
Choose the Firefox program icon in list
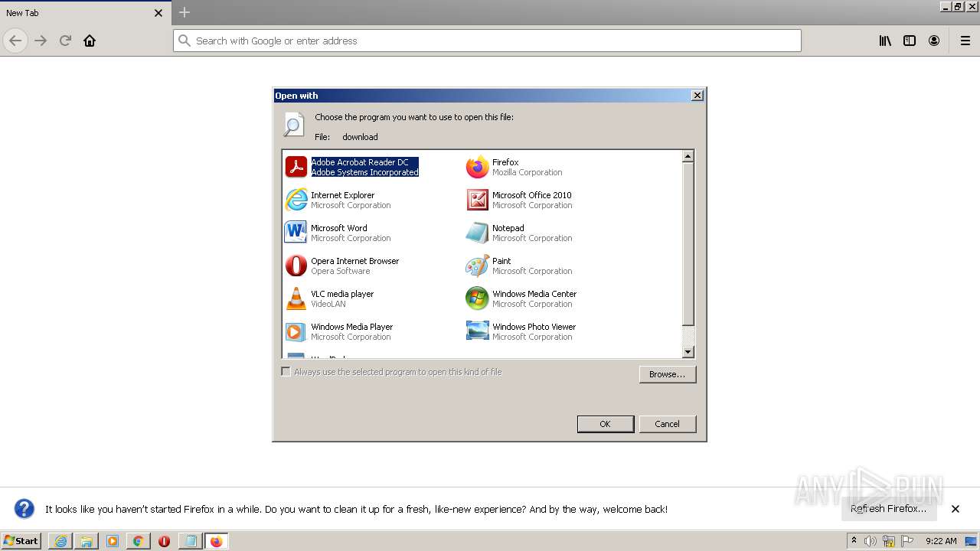(x=477, y=167)
